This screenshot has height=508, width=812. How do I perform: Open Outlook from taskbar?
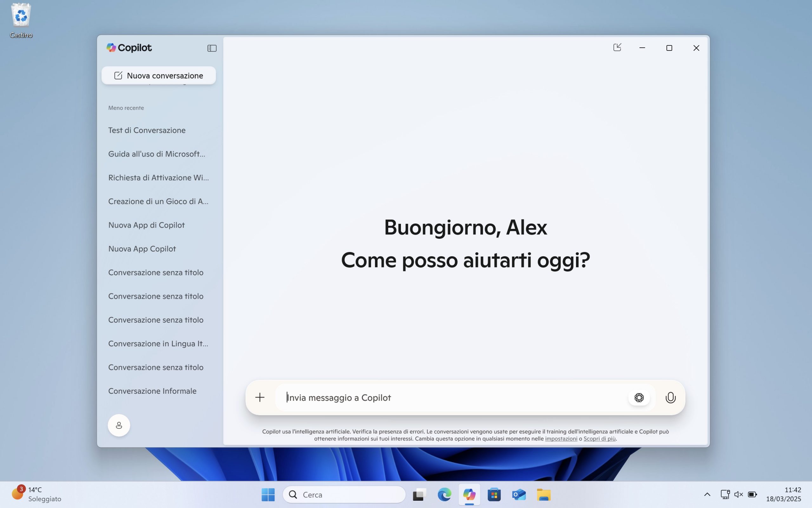(519, 495)
